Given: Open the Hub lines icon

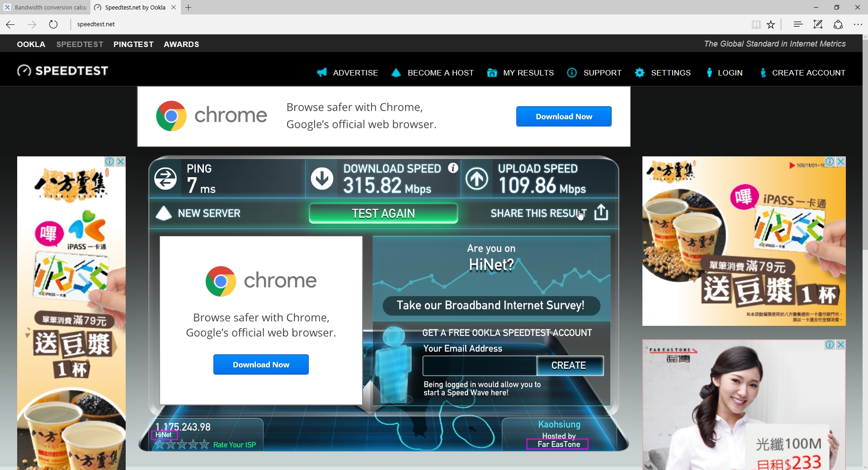Looking at the screenshot, I should click(x=798, y=24).
